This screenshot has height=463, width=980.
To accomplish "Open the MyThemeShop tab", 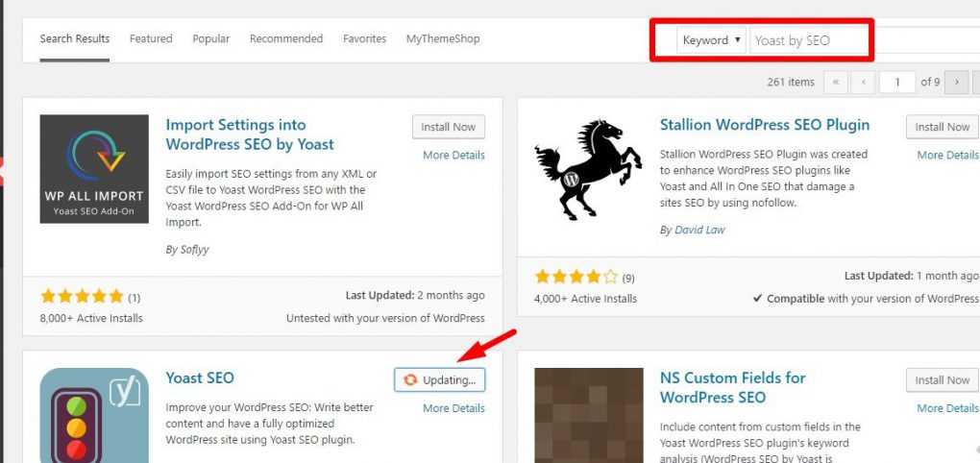I will coord(443,38).
